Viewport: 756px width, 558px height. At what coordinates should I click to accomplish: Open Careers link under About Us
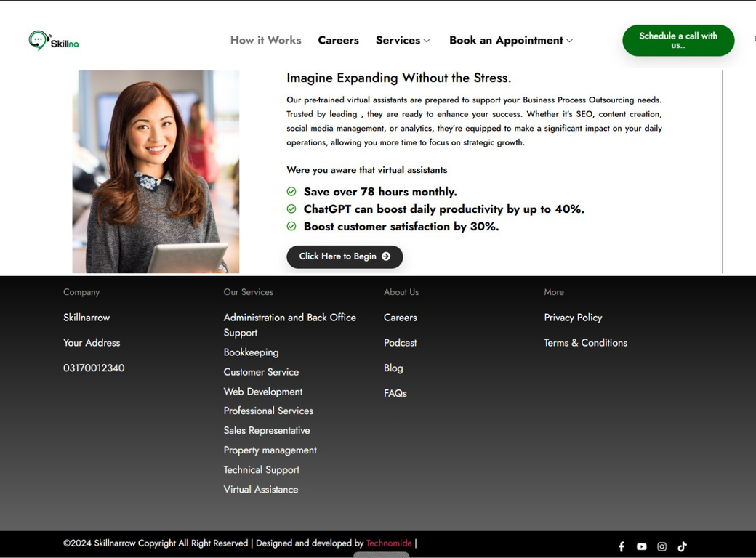[401, 318]
